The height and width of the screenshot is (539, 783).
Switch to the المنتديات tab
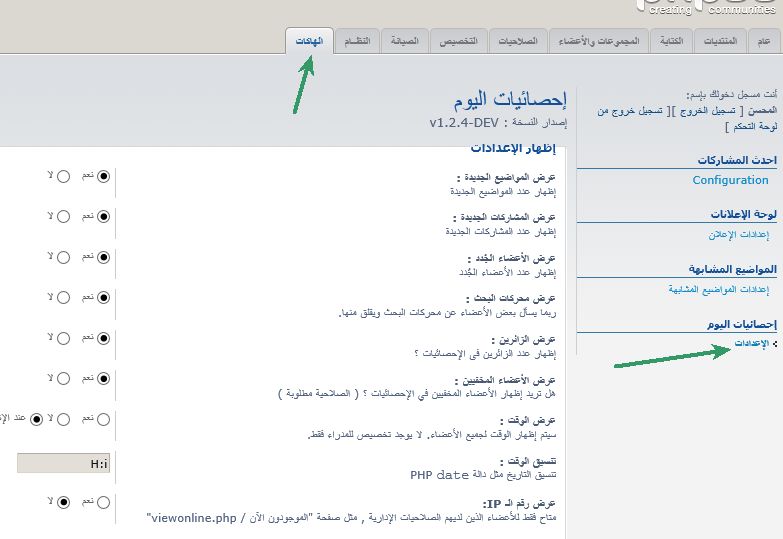click(720, 42)
